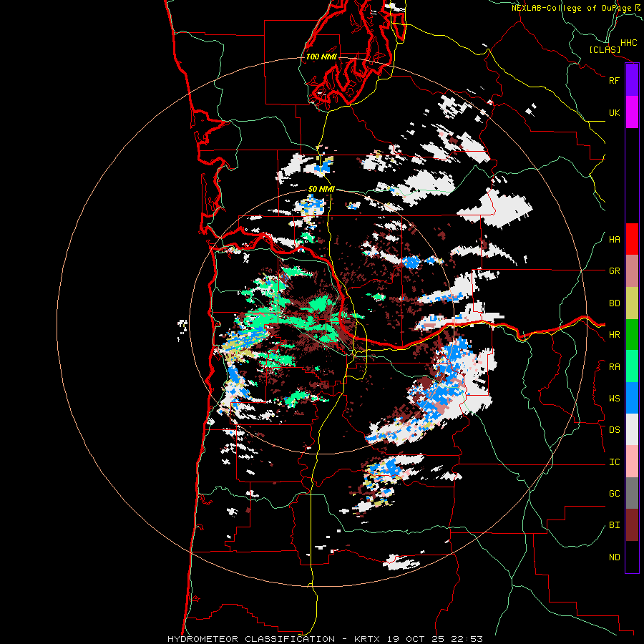Image resolution: width=644 pixels, height=644 pixels.
Task: Click the [CLAS] legend header
Action: click(x=605, y=49)
